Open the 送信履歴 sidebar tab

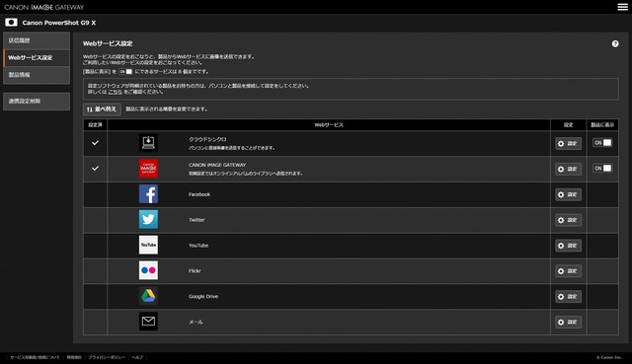(x=37, y=40)
